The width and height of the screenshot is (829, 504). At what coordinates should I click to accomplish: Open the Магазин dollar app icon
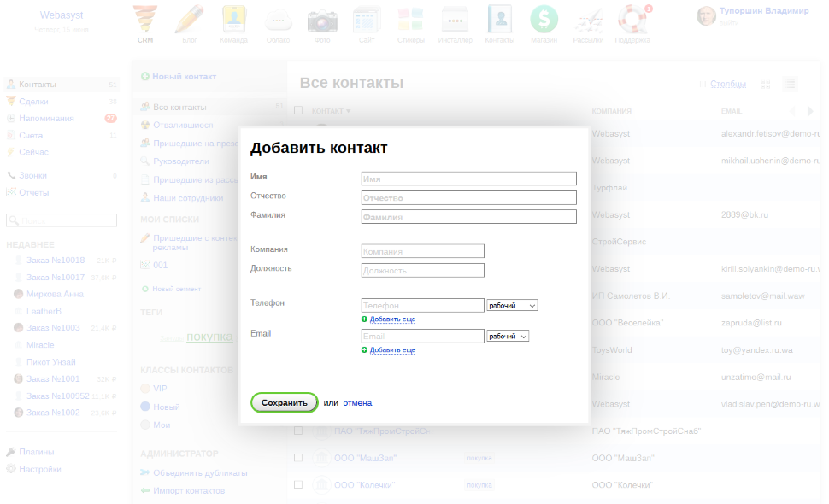(x=544, y=19)
